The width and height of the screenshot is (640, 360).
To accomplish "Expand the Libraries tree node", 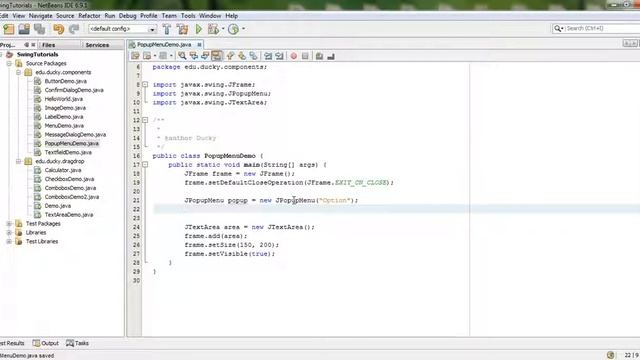I will 9,233.
